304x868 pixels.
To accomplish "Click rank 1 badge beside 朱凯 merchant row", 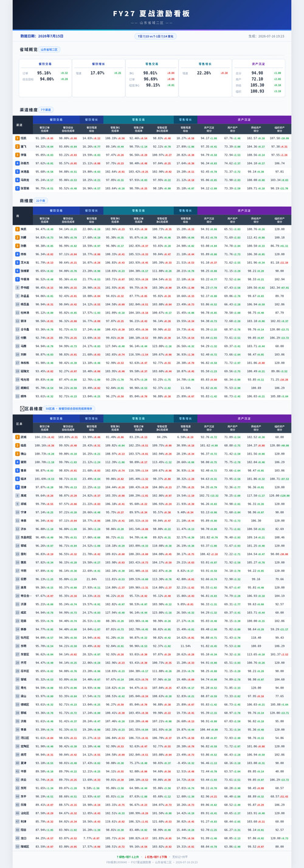I will pyautogui.click(x=17, y=229).
